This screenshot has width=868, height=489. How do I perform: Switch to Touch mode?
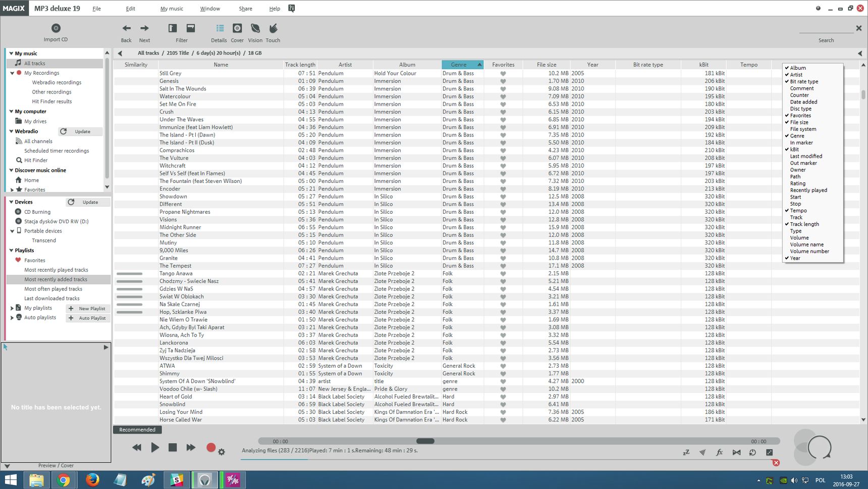(x=273, y=28)
